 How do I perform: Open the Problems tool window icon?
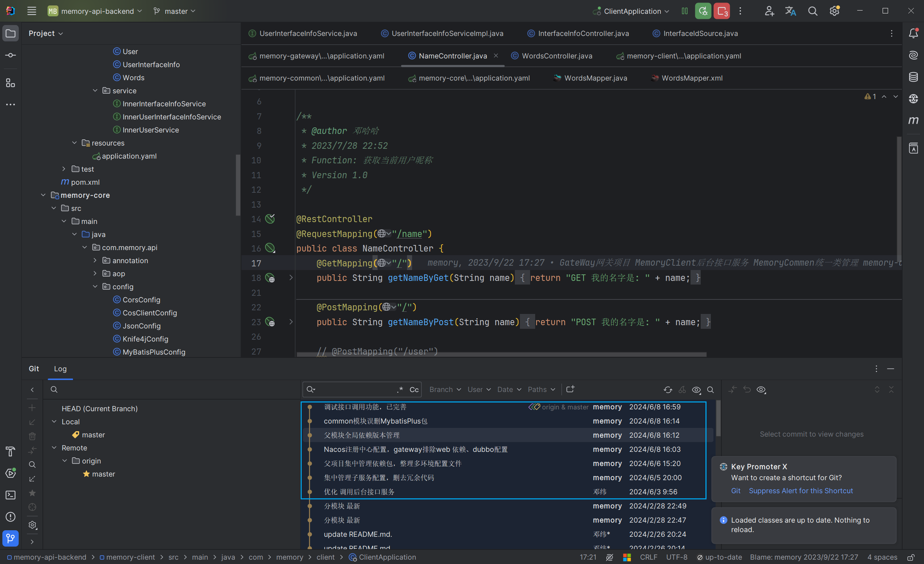click(x=11, y=517)
